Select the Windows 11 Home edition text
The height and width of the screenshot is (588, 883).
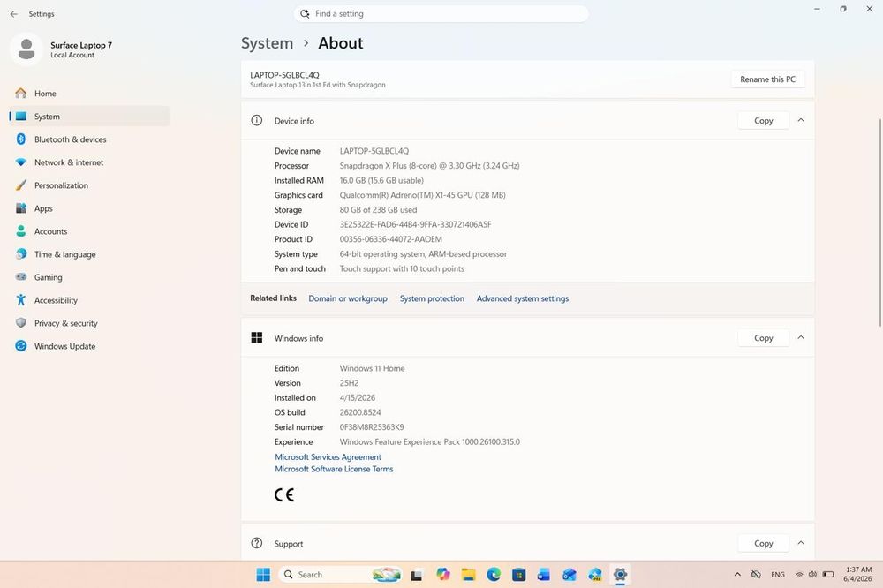[372, 368]
